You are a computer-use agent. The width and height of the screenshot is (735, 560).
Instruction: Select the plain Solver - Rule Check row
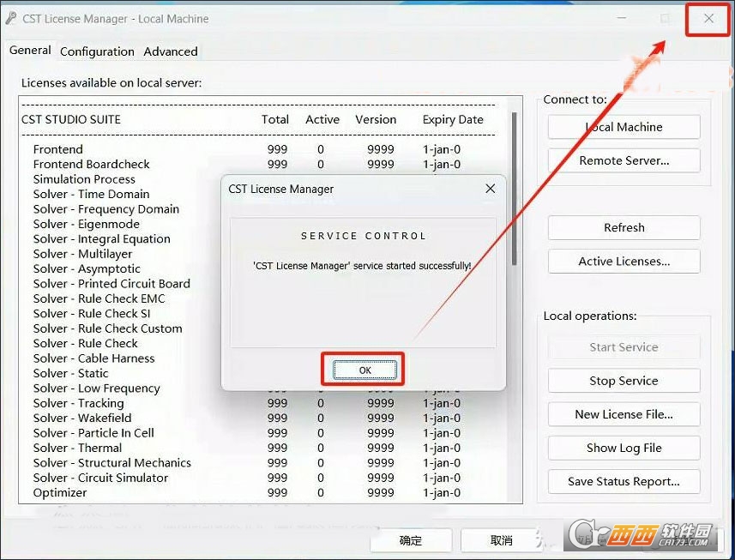click(x=85, y=344)
